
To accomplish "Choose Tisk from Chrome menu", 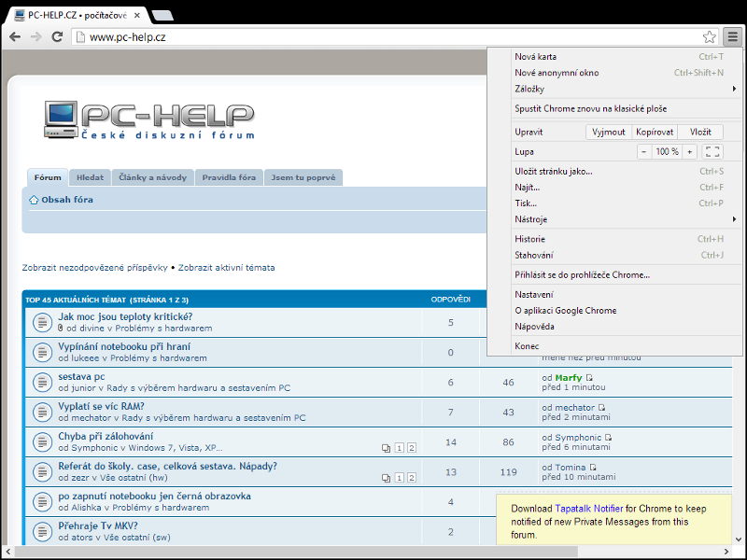I will [x=627, y=203].
